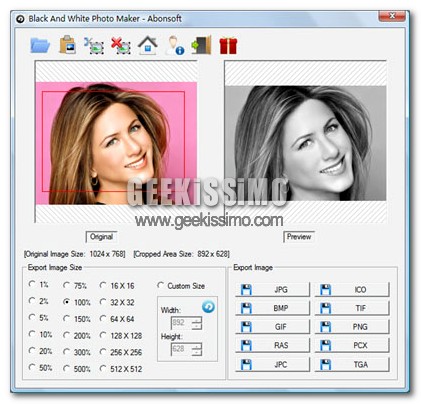Open an image with the blue folder icon
The image size is (421, 404).
40,45
